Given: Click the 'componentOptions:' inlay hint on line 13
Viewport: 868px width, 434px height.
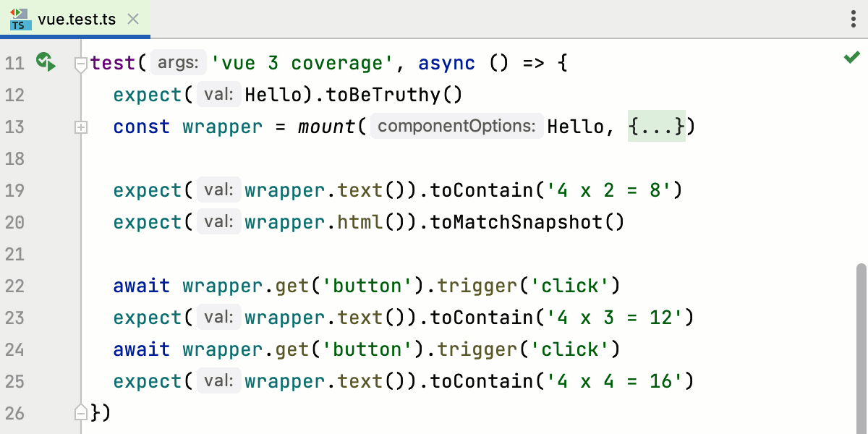Looking at the screenshot, I should pyautogui.click(x=456, y=126).
